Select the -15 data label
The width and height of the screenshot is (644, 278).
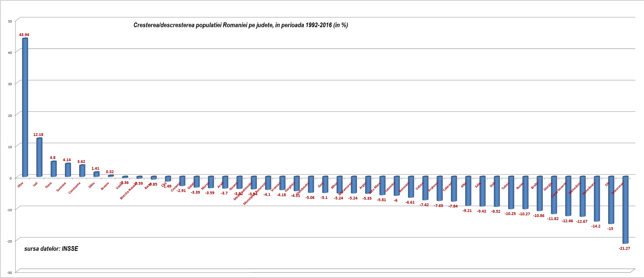(610, 229)
